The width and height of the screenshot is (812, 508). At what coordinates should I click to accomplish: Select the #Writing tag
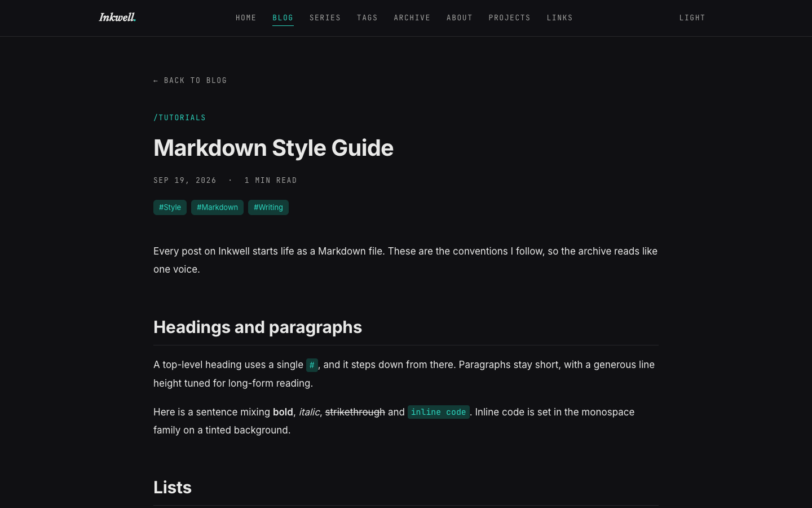[x=268, y=207]
